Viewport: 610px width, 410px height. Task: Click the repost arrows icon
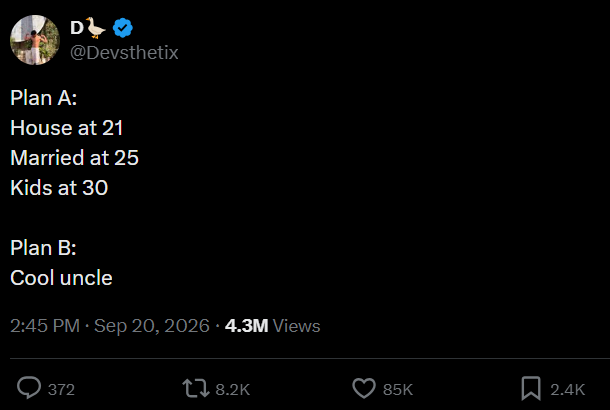pos(196,388)
